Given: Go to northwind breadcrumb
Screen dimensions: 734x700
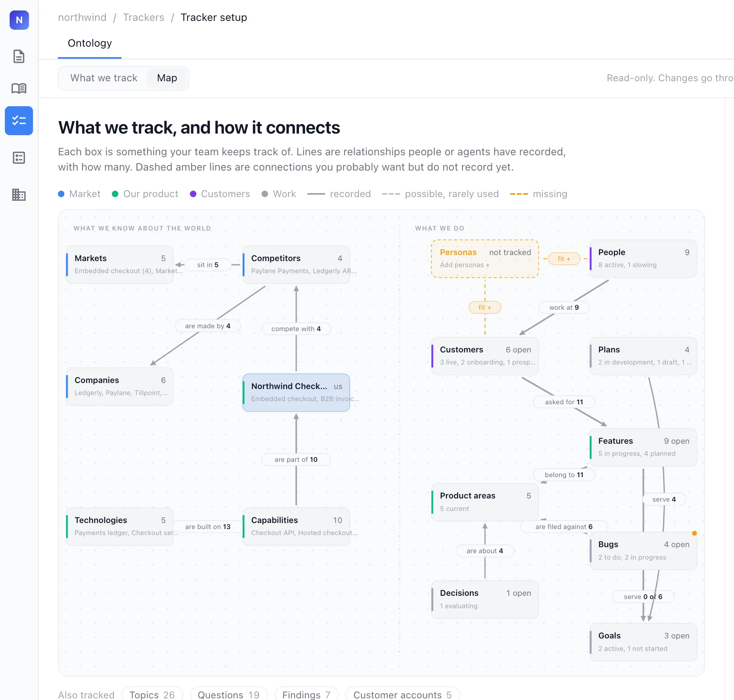Looking at the screenshot, I should click(82, 17).
